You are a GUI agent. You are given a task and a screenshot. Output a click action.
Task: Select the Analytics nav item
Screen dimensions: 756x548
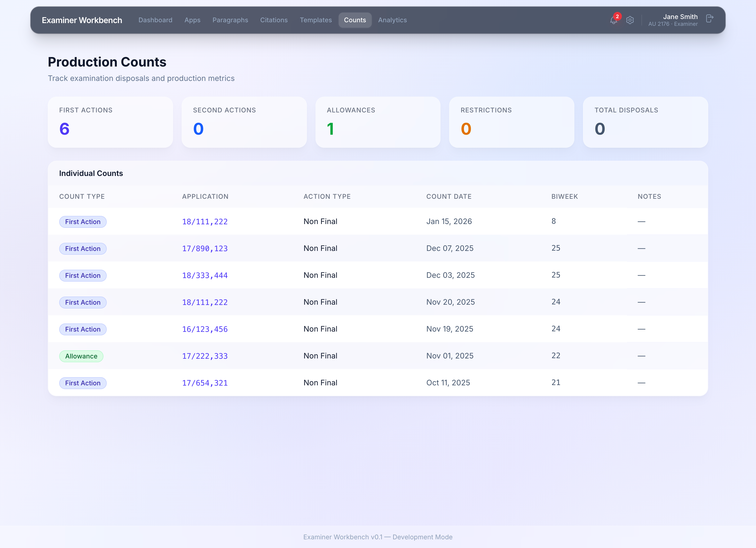pos(392,20)
